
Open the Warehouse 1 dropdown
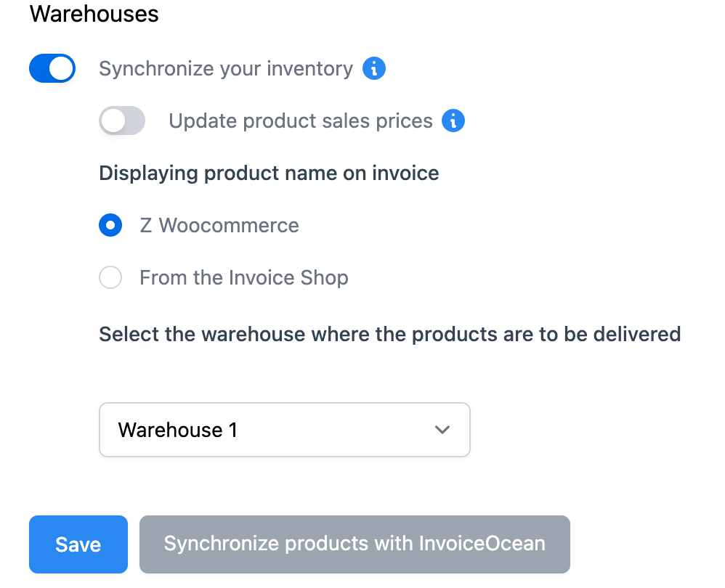pos(284,430)
